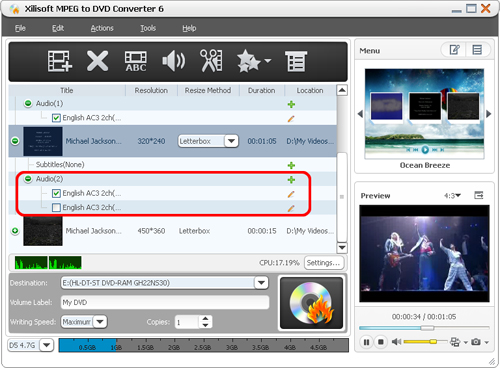Edit English AC3 track under Audio(1)

(291, 119)
